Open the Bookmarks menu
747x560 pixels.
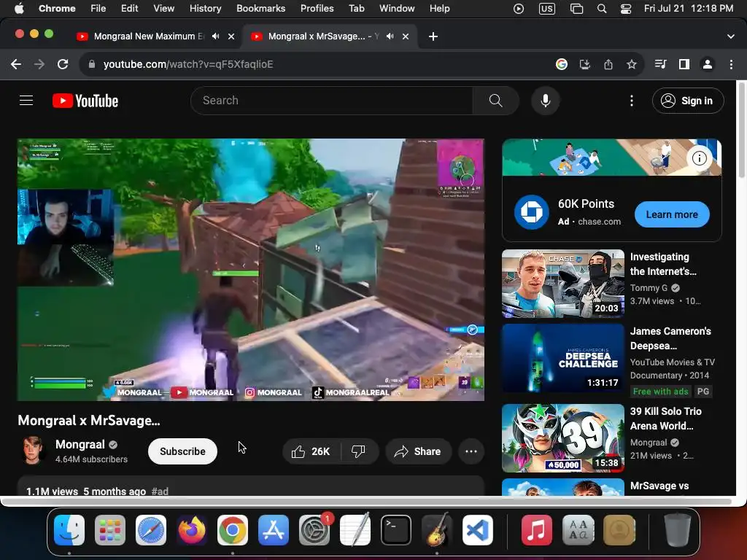pyautogui.click(x=260, y=8)
